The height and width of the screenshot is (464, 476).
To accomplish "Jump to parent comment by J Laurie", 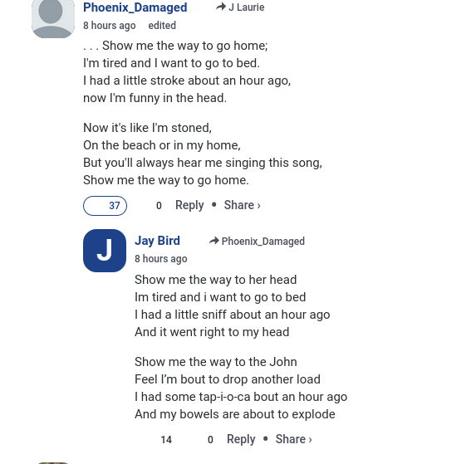I will pos(247,7).
